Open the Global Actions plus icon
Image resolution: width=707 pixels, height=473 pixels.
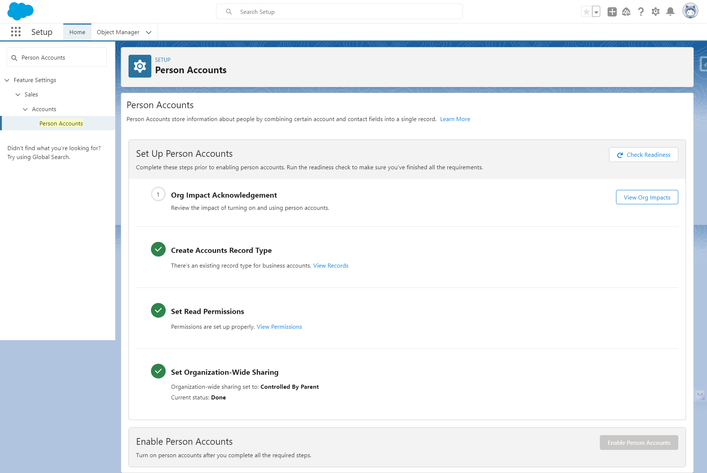612,12
